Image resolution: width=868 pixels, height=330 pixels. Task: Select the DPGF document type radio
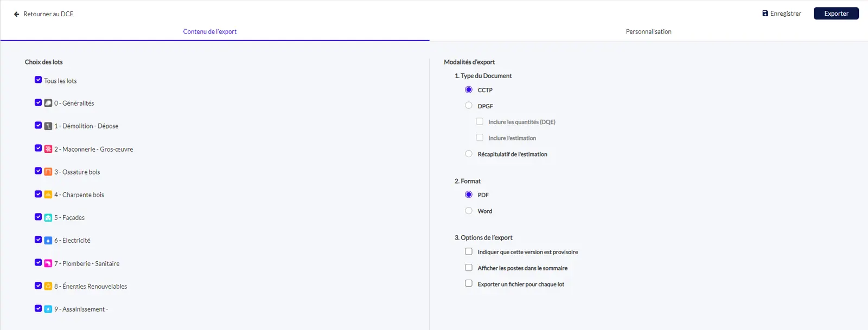[469, 106]
